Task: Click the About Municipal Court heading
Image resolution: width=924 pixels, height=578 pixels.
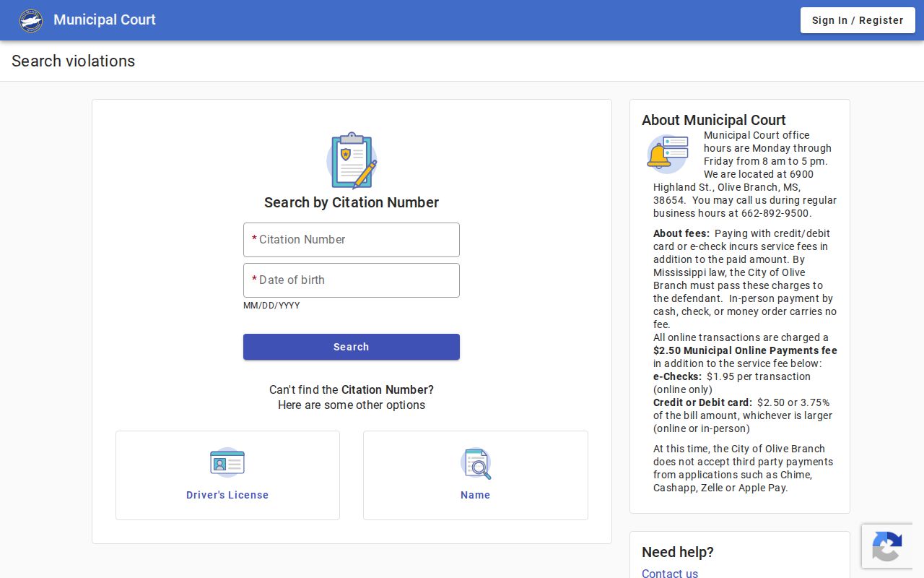Action: 714,120
